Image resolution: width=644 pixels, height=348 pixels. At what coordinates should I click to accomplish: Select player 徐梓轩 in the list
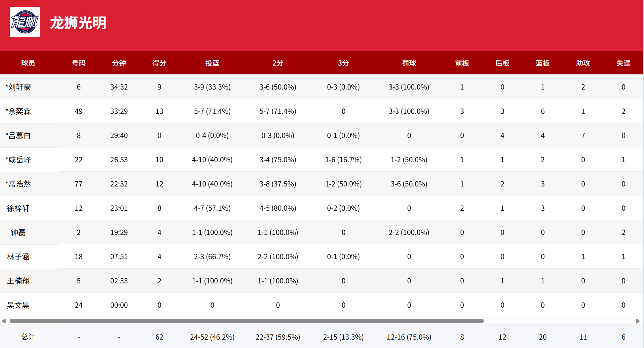pyautogui.click(x=18, y=208)
